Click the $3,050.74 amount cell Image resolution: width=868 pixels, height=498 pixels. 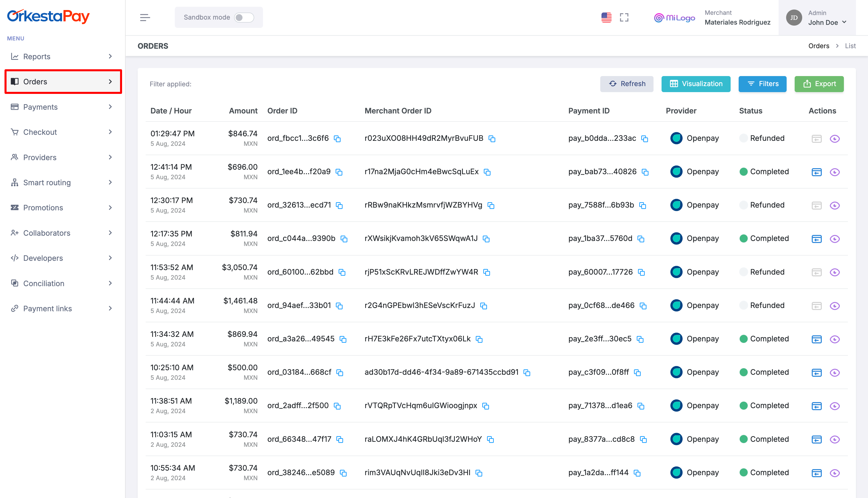pos(240,268)
